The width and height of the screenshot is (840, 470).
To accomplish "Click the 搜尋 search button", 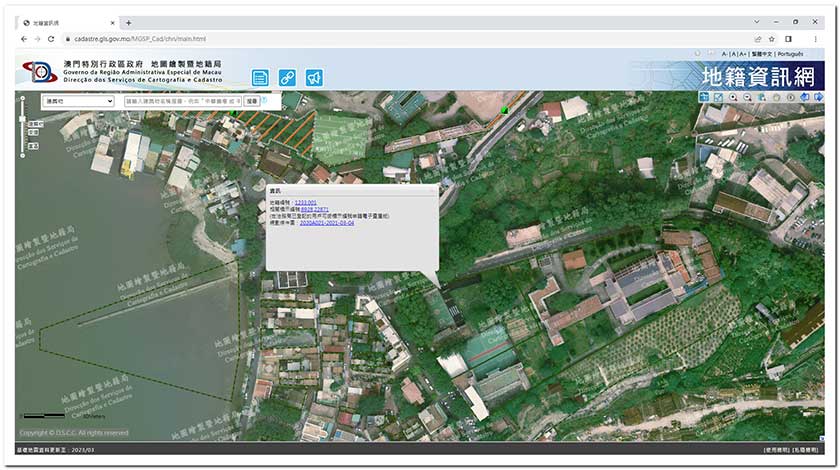I will click(x=251, y=101).
